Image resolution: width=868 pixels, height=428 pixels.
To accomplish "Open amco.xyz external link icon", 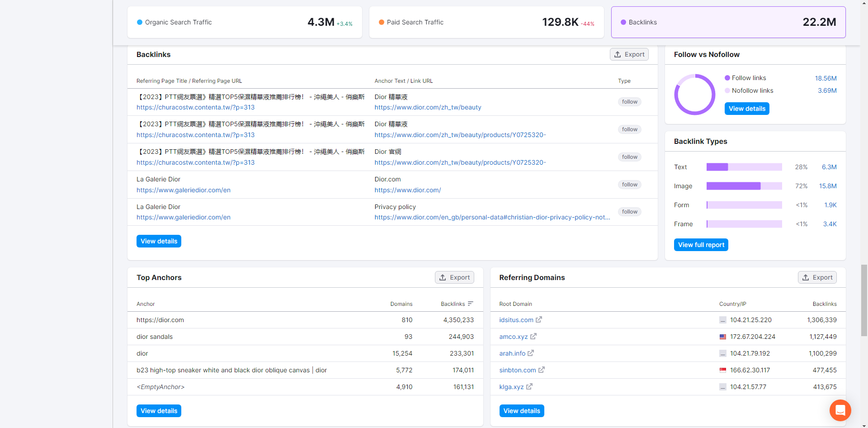I will (533, 336).
